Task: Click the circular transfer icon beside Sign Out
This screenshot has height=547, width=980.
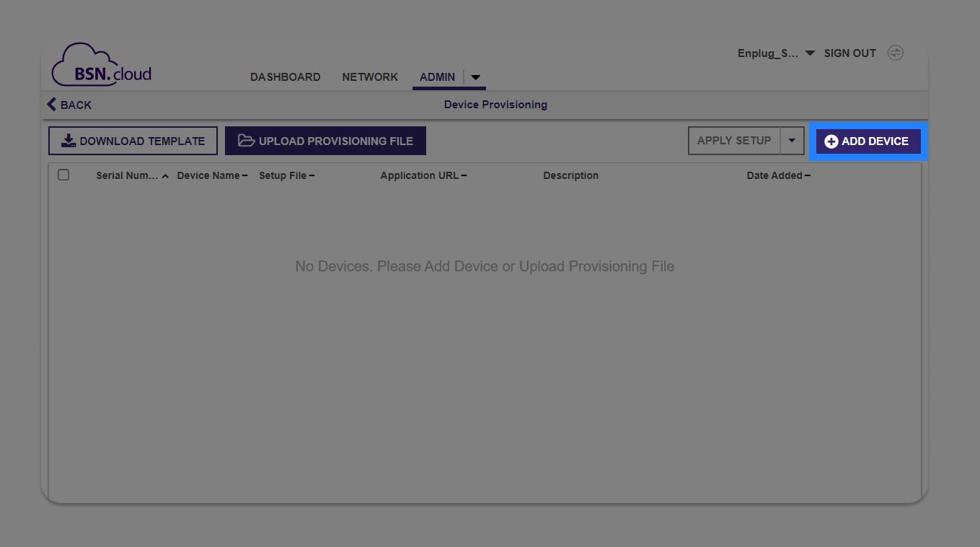Action: pos(895,52)
